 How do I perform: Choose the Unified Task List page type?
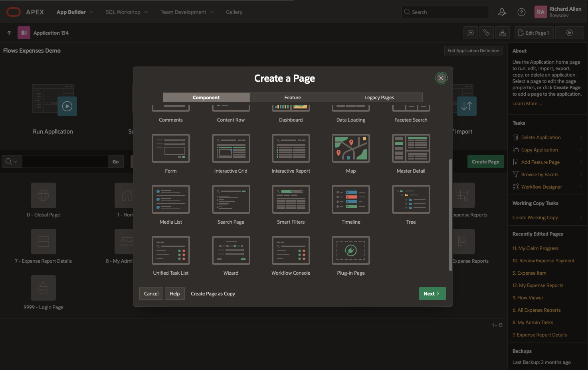click(171, 250)
